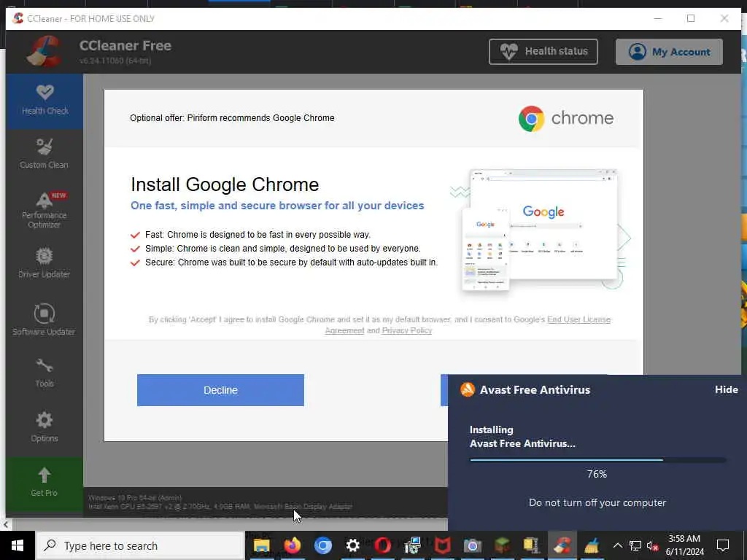The height and width of the screenshot is (560, 747).
Task: Open Custom Clean in sidebar
Action: pos(44,153)
